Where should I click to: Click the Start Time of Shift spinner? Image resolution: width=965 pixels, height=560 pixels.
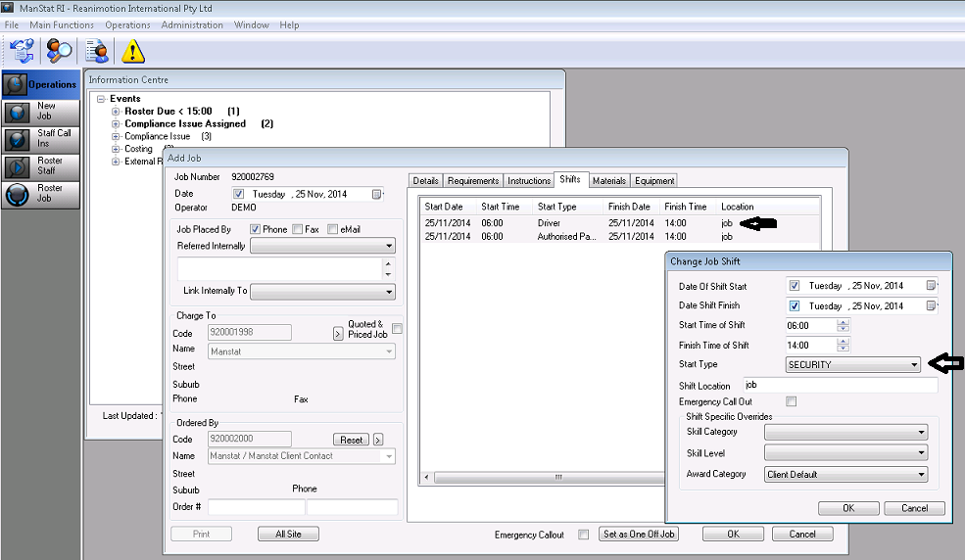[x=844, y=326]
